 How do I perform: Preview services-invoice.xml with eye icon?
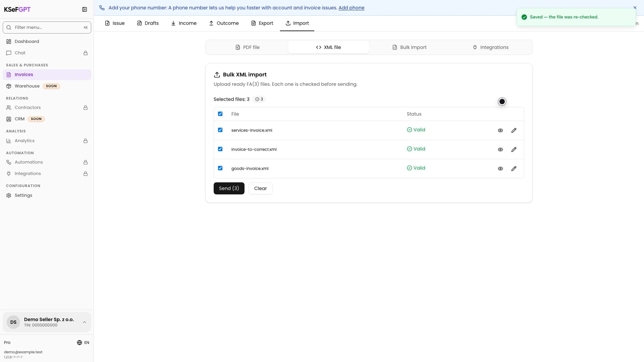pyautogui.click(x=500, y=130)
